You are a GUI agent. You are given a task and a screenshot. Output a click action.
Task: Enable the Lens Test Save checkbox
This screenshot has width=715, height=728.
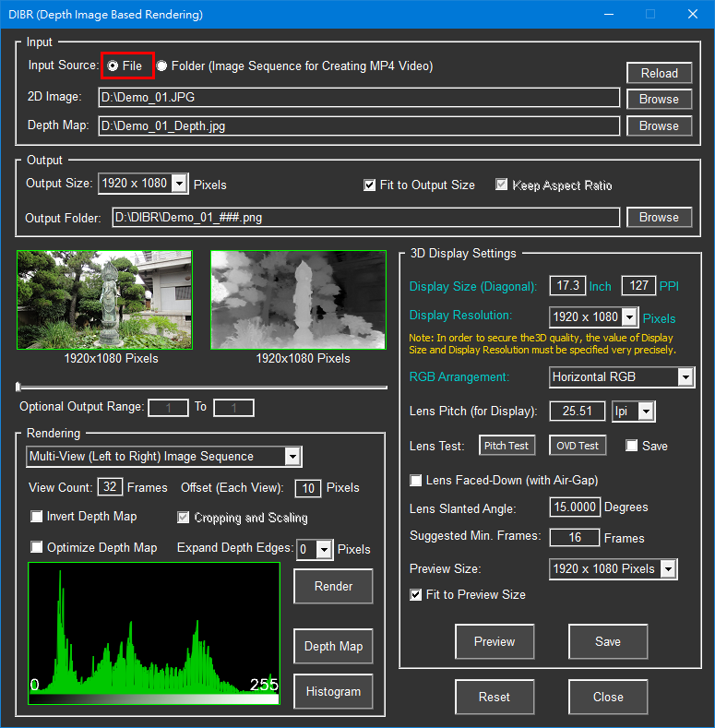(631, 446)
